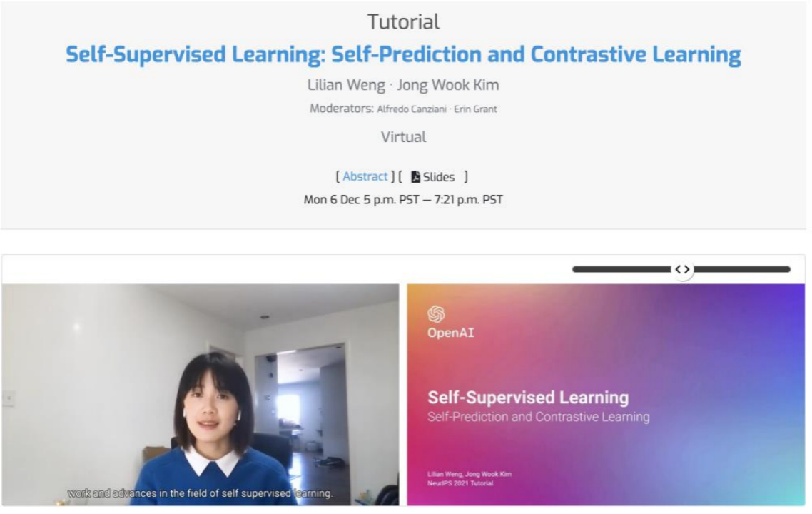Open the Abstract link
Image resolution: width=812 pixels, height=514 pixels.
click(x=365, y=177)
